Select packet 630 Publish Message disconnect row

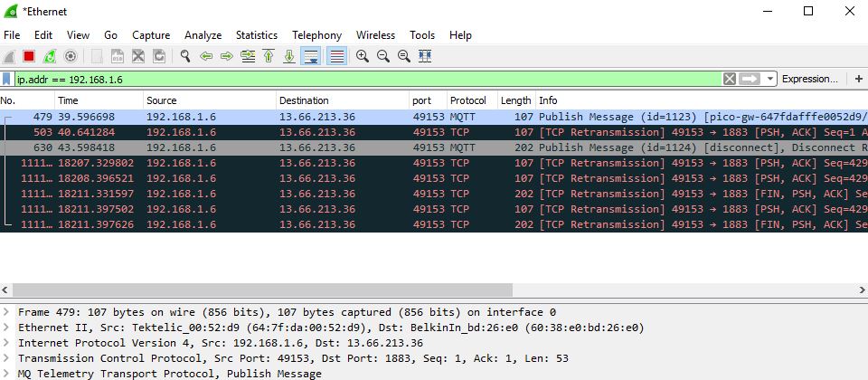[x=434, y=147]
